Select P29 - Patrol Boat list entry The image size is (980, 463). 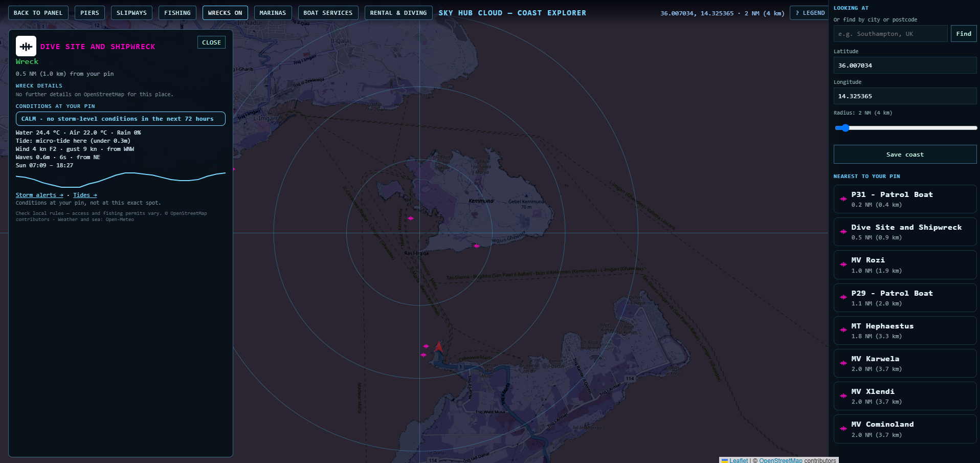click(x=905, y=298)
